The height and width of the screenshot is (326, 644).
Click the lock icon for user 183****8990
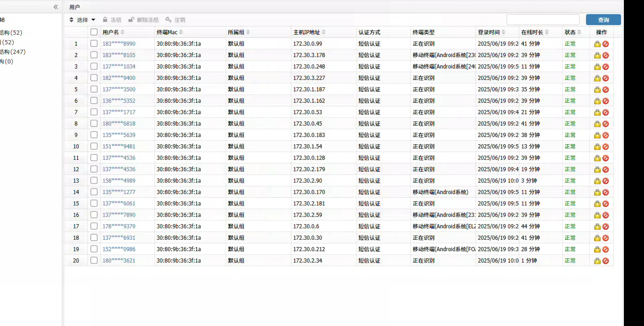pyautogui.click(x=597, y=44)
